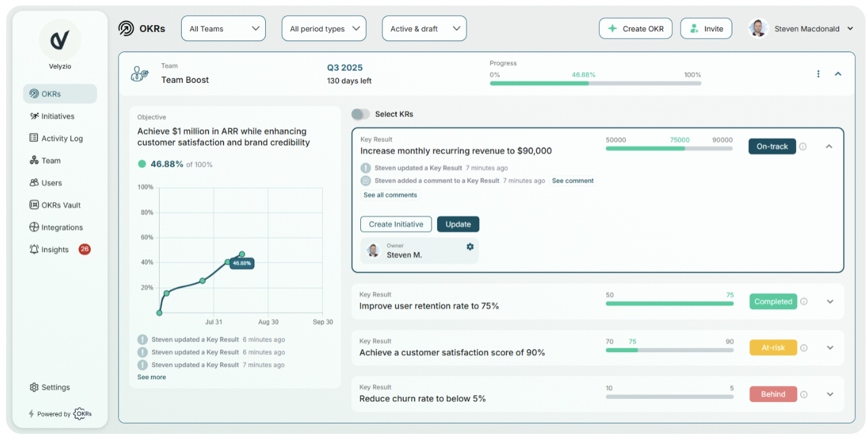Click the Completed status badge
The image size is (868, 440).
coord(773,302)
